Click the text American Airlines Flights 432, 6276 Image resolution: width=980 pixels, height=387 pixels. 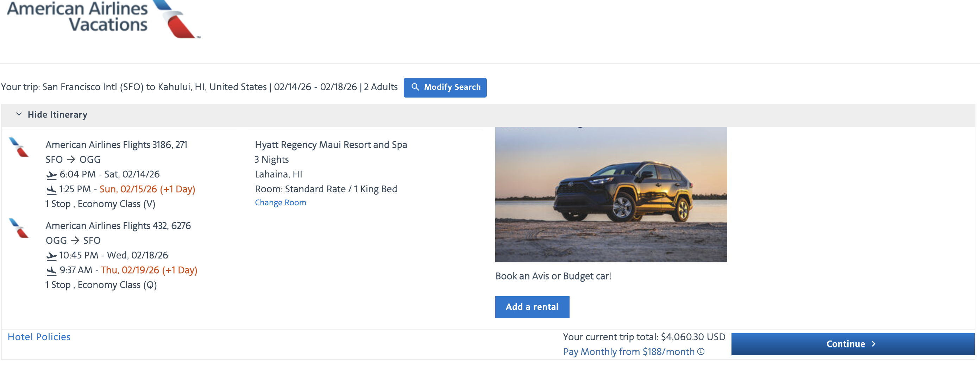pyautogui.click(x=118, y=226)
